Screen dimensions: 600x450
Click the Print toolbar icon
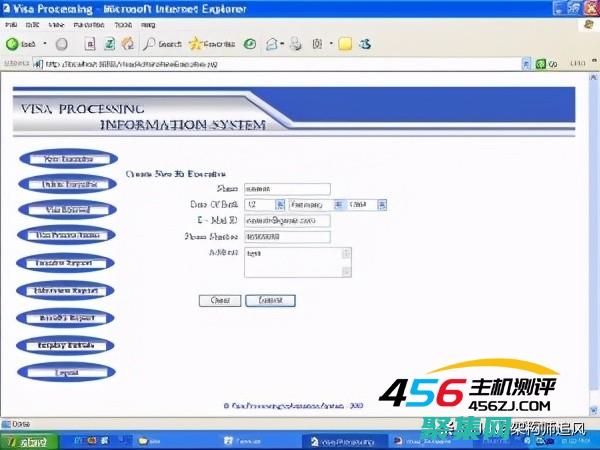(297, 44)
